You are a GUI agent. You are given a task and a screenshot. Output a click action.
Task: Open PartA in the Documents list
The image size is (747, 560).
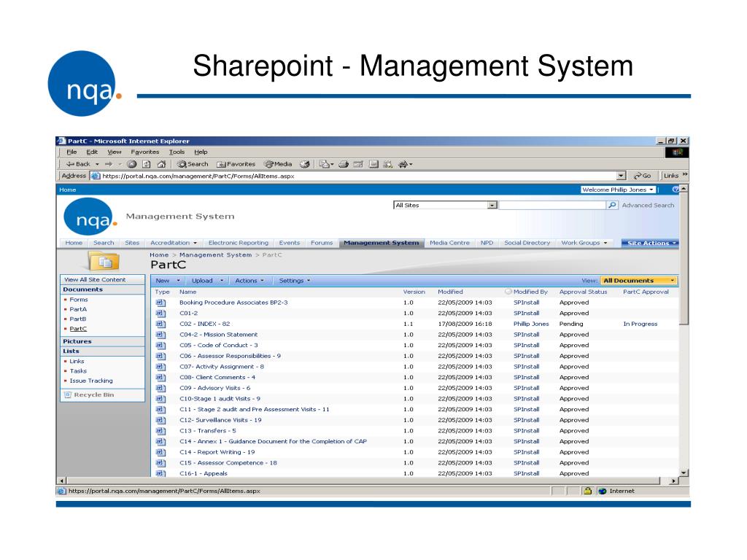pyautogui.click(x=78, y=309)
